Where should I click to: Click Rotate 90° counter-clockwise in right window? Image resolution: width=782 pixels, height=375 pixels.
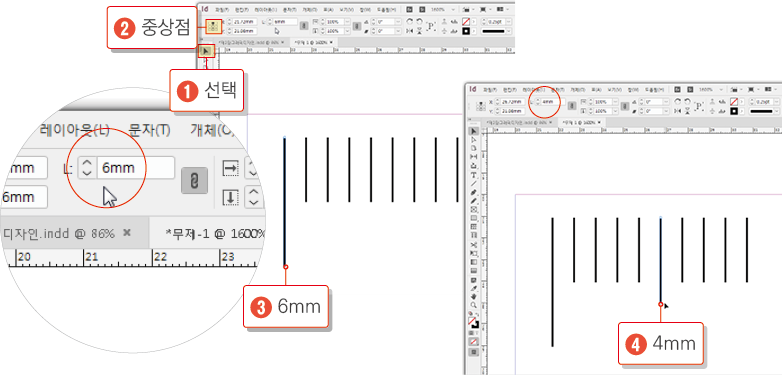click(687, 101)
